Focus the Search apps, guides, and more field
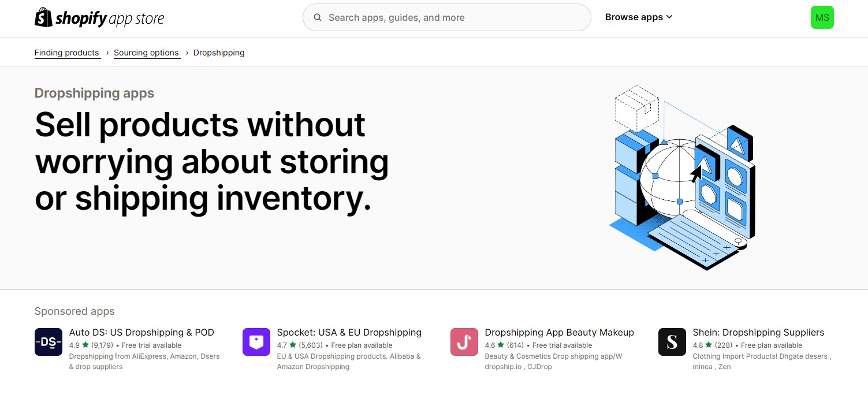The width and height of the screenshot is (868, 402). point(447,17)
